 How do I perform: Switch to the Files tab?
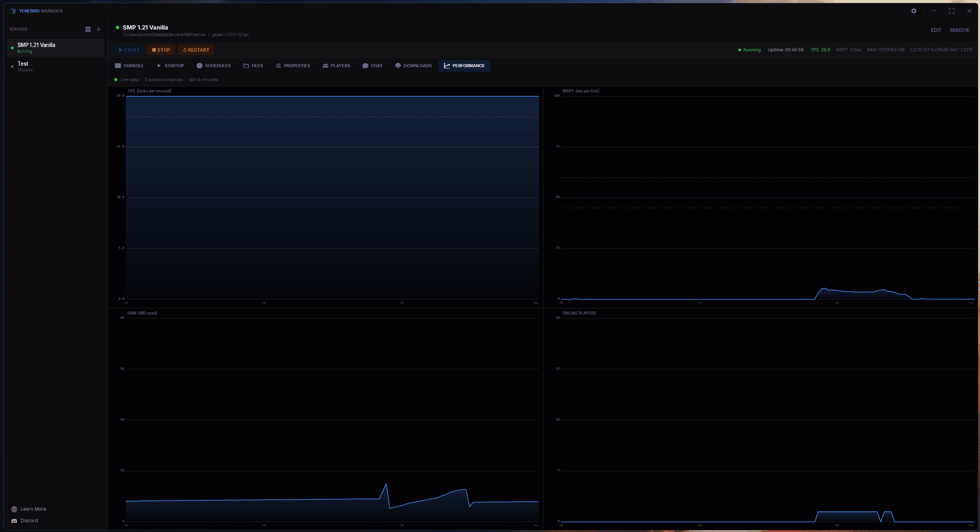[253, 66]
